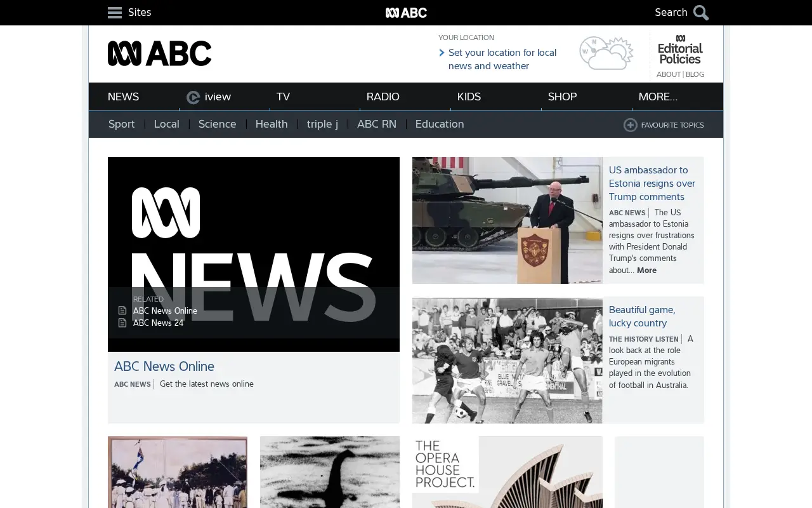812x508 pixels.
Task: Go to the Local section
Action: [x=166, y=124]
